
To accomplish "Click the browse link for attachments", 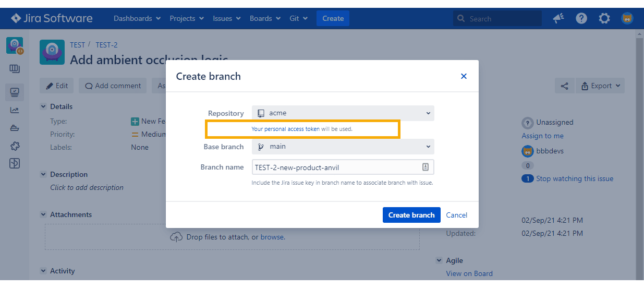I will (x=272, y=237).
